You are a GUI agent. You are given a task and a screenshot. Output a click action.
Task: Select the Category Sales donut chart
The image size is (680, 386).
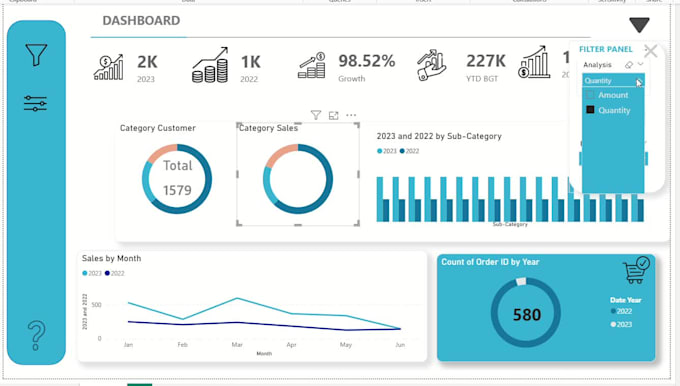[x=298, y=179]
